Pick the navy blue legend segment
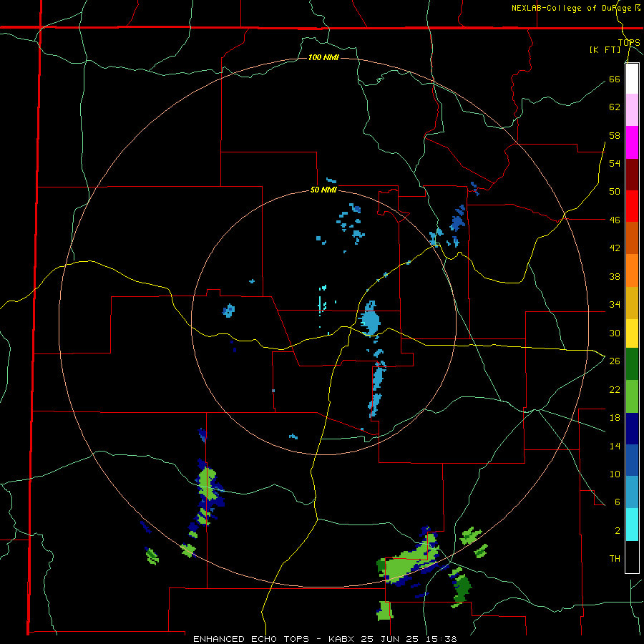The height and width of the screenshot is (644, 644). (x=632, y=429)
